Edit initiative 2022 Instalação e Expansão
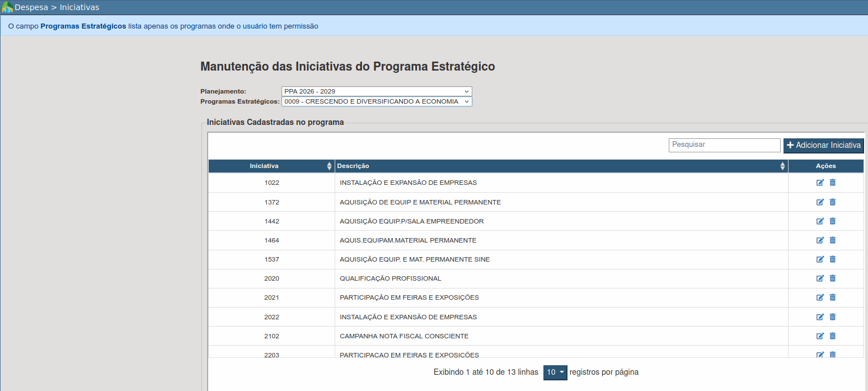The height and width of the screenshot is (391, 868). pos(820,317)
